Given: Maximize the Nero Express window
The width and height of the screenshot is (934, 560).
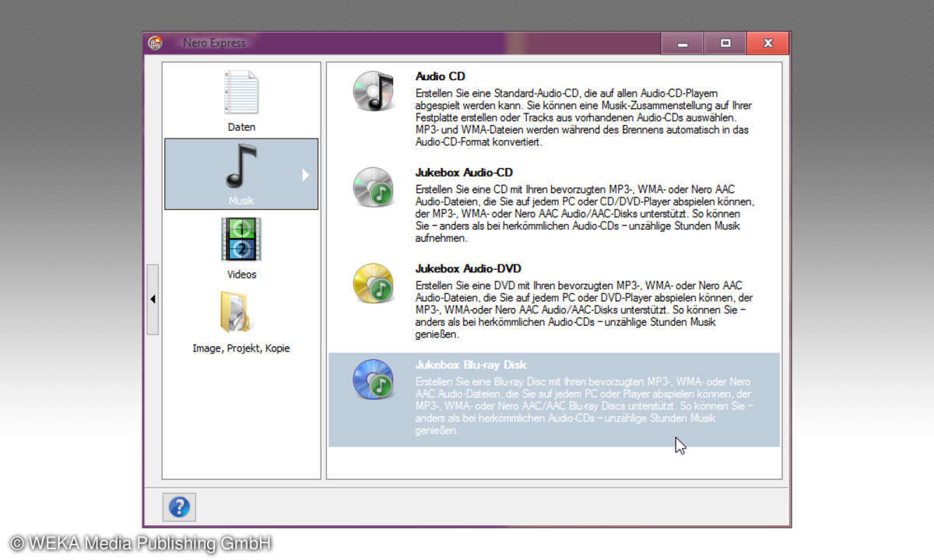Looking at the screenshot, I should 725,44.
